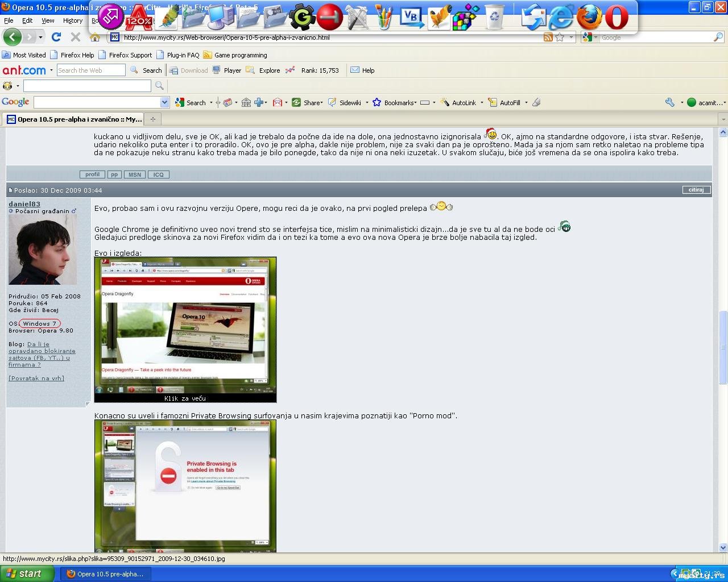This screenshot has width=728, height=582.
Task: Click the Firefox Back arrow button
Action: [x=12, y=38]
